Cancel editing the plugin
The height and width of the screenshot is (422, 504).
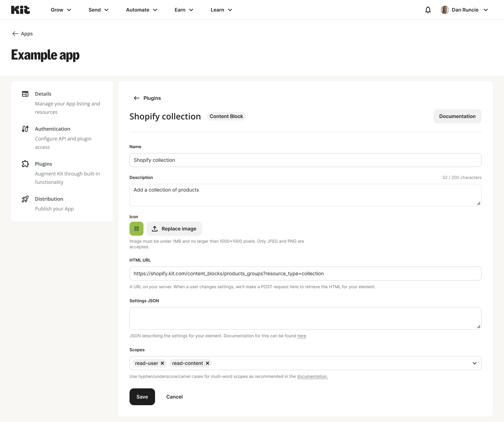coord(174,397)
